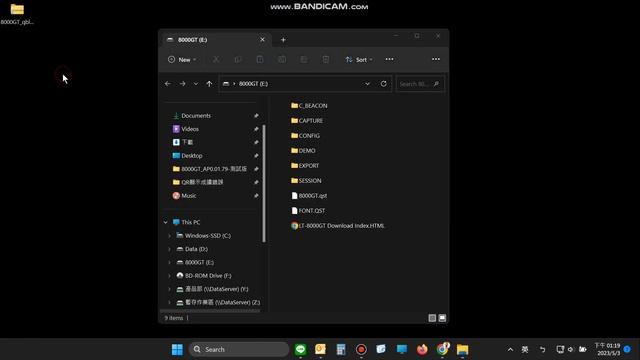Open Calculator from the taskbar

tap(341, 349)
